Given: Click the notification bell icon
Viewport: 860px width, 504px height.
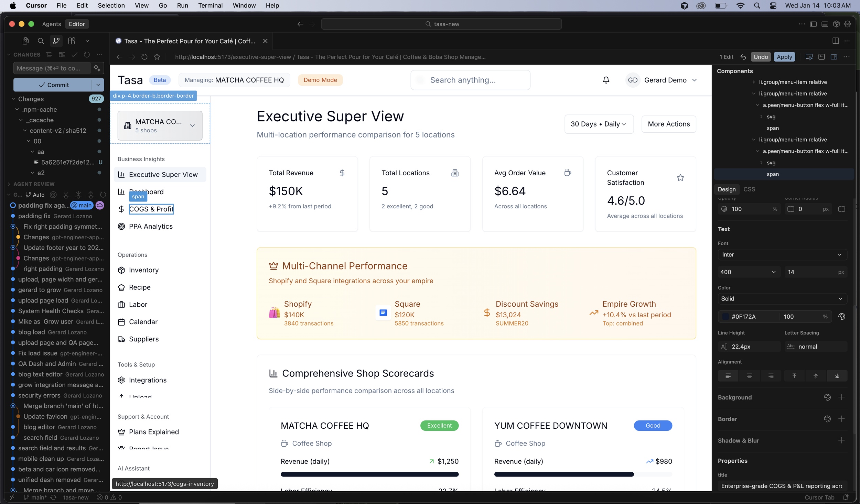Looking at the screenshot, I should [606, 80].
